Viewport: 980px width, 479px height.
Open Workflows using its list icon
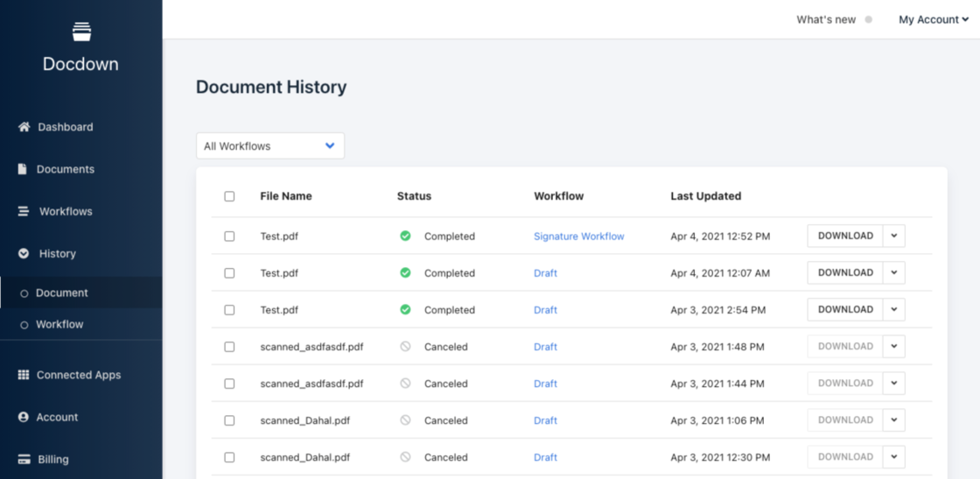point(24,211)
